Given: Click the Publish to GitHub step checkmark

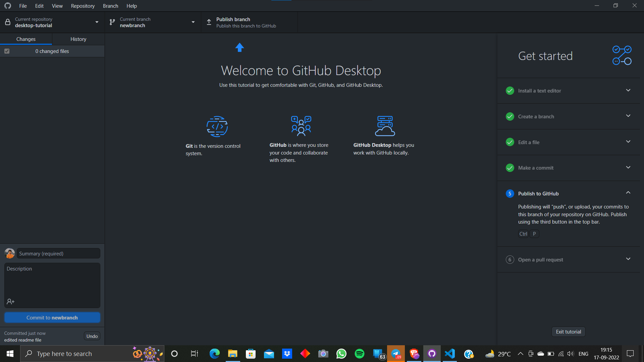Looking at the screenshot, I should [x=510, y=193].
